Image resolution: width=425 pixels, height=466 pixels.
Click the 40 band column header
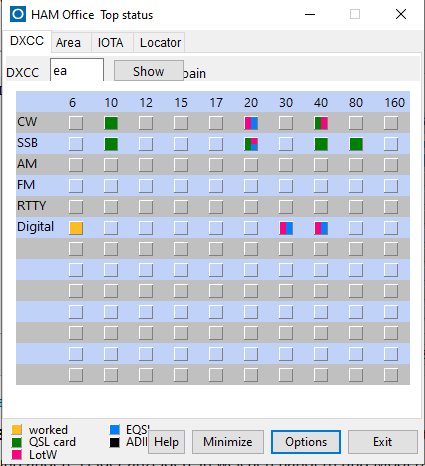click(321, 103)
